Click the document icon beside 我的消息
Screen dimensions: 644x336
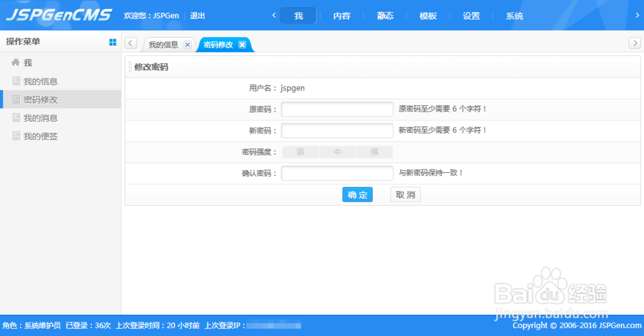tap(16, 117)
